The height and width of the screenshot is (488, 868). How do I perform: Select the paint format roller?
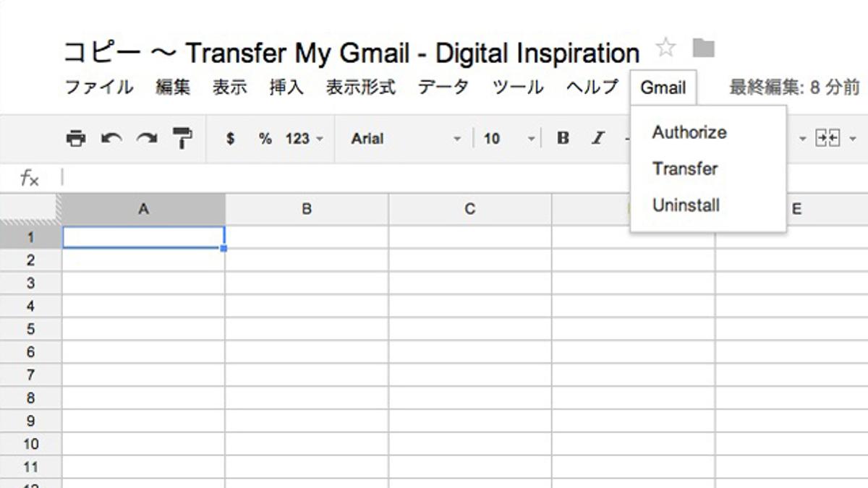click(x=182, y=138)
